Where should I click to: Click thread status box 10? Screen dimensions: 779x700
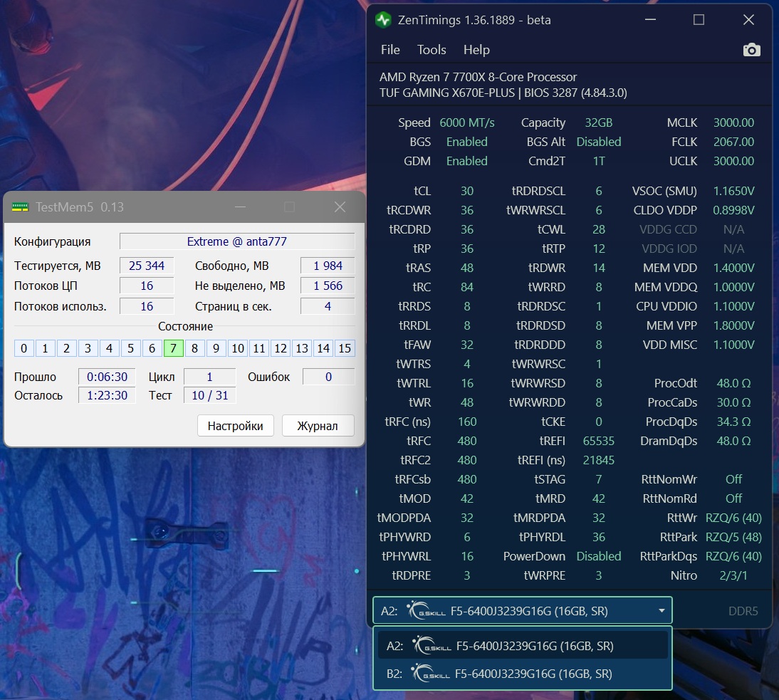238,348
